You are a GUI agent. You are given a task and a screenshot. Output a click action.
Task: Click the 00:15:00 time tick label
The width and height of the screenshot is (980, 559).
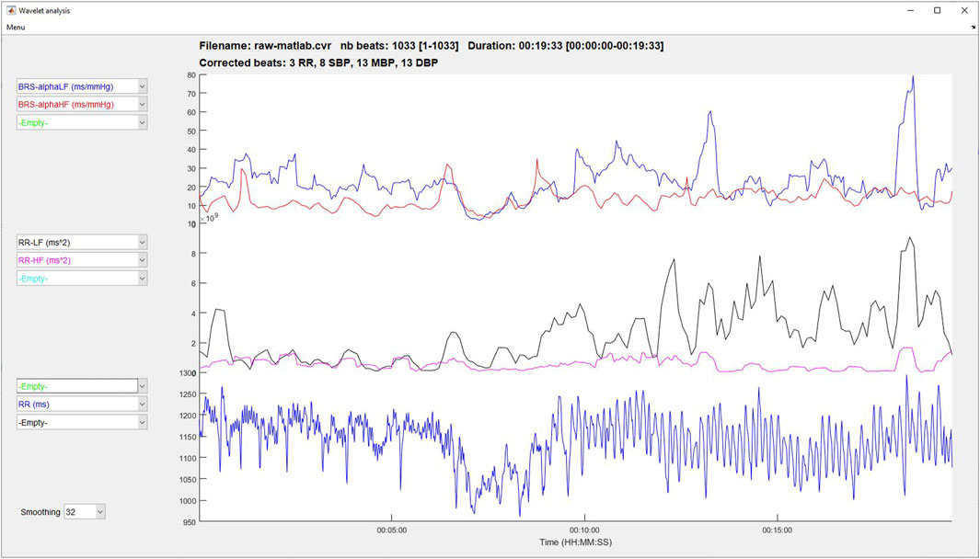[x=778, y=530]
